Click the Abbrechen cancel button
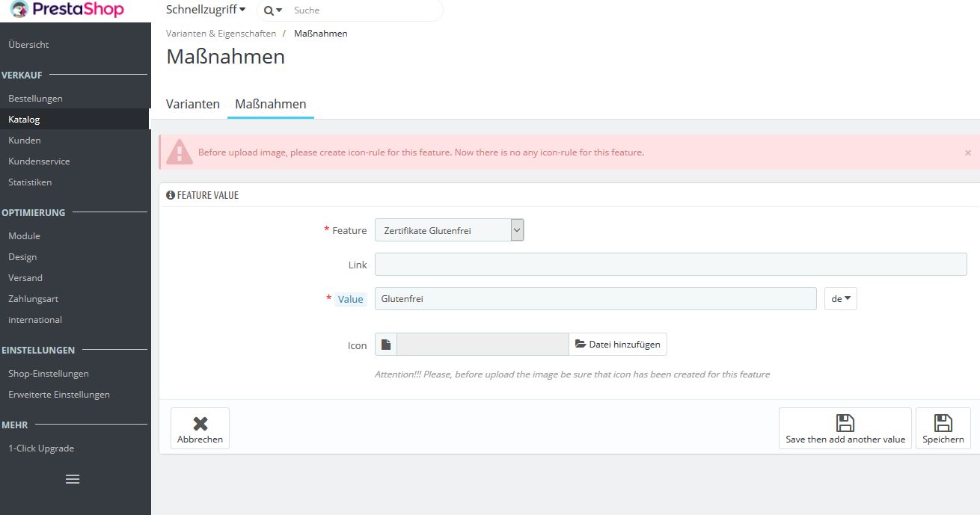 point(200,428)
